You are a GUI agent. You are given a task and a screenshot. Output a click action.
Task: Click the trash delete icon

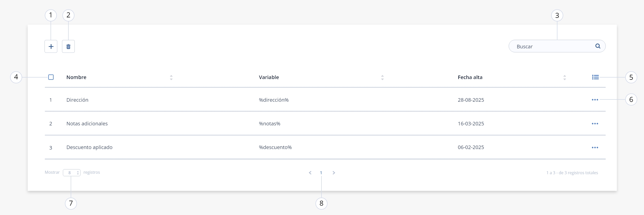coord(68,46)
